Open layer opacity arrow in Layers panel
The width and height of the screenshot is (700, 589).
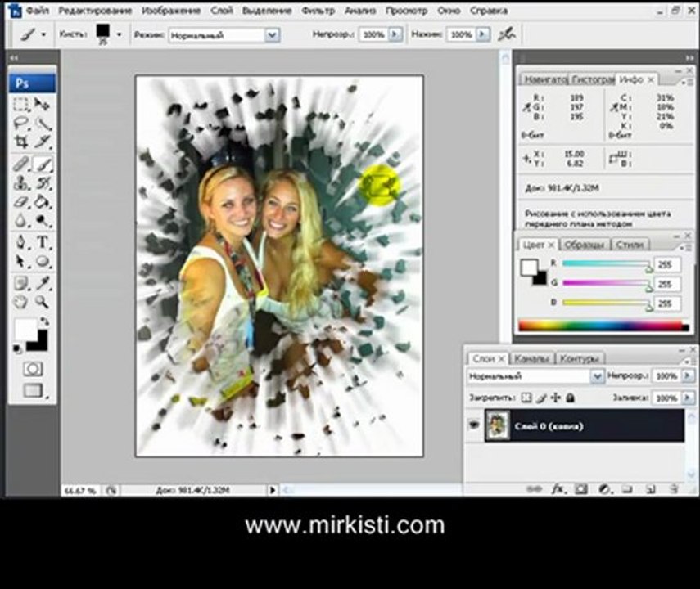688,375
